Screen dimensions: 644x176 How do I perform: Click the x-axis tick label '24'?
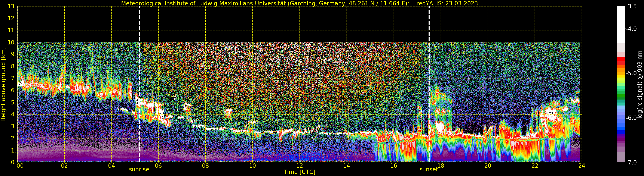pyautogui.click(x=582, y=166)
